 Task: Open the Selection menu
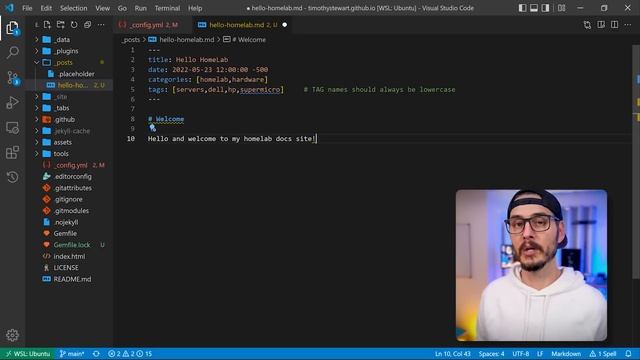tap(73, 8)
